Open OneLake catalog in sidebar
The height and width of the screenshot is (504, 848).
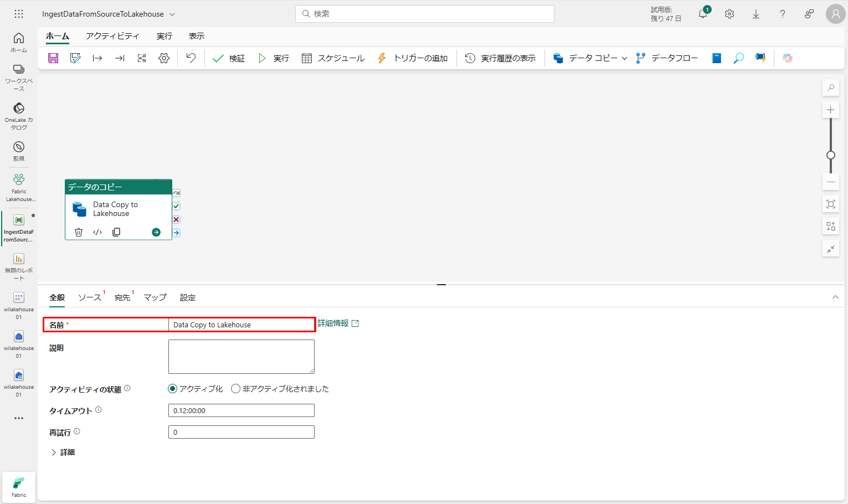click(19, 116)
